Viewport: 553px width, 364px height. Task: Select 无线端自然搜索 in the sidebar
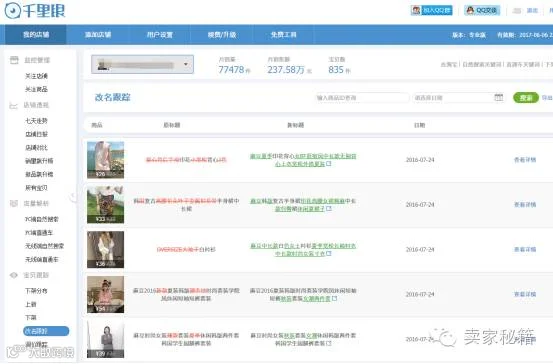(x=44, y=246)
